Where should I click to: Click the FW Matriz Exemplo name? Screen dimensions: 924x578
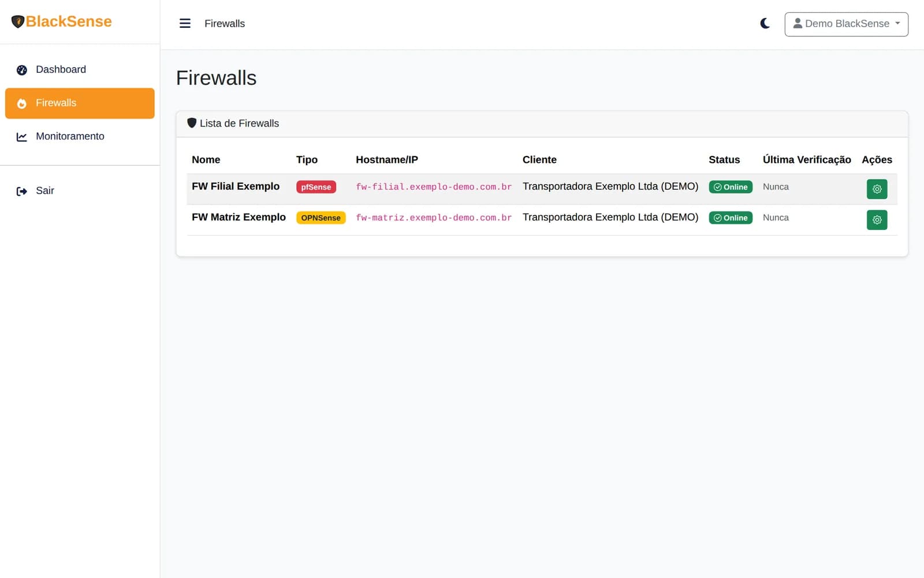pos(239,217)
